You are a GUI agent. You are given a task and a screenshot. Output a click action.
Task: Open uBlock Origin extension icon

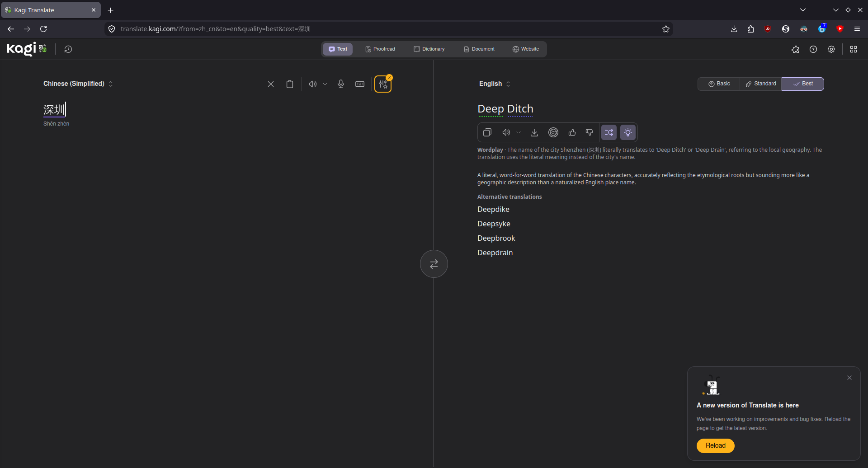pyautogui.click(x=768, y=29)
